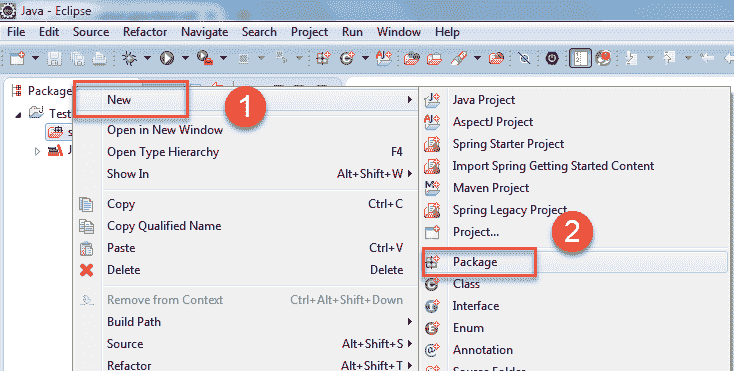The height and width of the screenshot is (371, 734).
Task: Open the Search menu
Action: click(259, 32)
